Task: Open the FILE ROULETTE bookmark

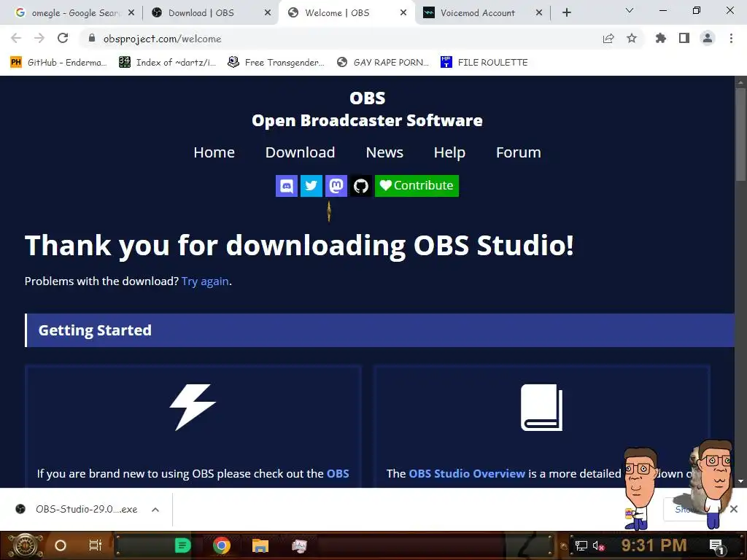Action: click(484, 63)
